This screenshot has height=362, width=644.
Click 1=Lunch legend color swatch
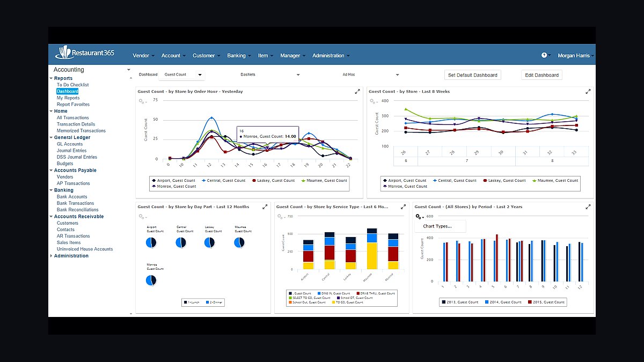(186, 302)
